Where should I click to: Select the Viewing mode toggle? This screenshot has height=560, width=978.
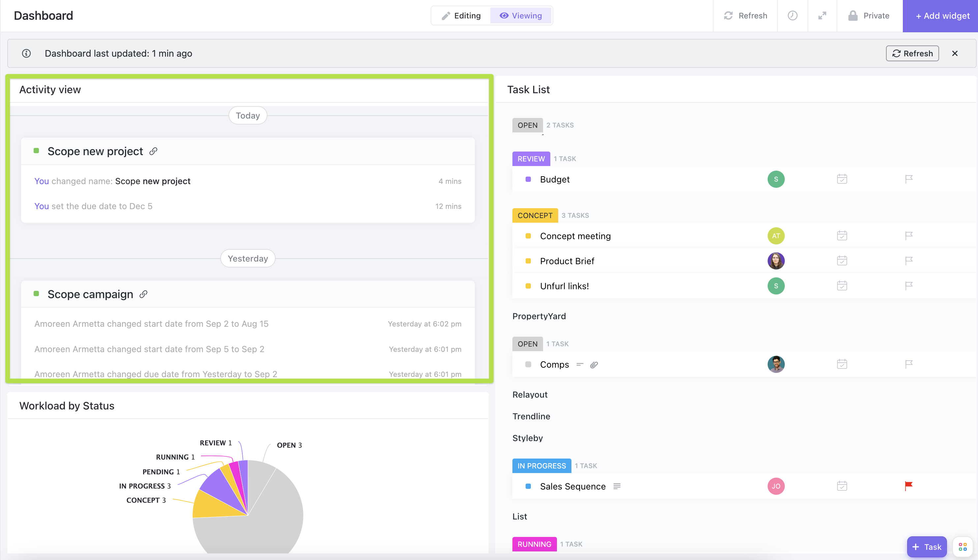(521, 16)
